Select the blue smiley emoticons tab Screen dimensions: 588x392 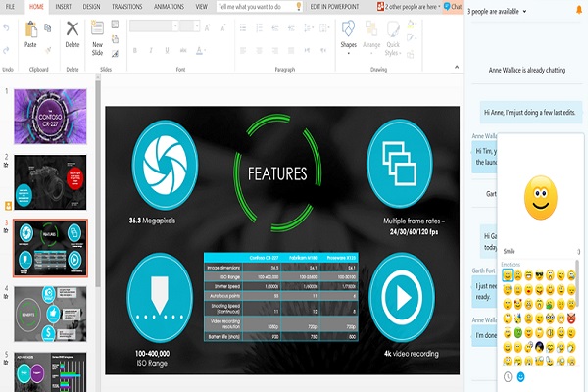tap(521, 376)
